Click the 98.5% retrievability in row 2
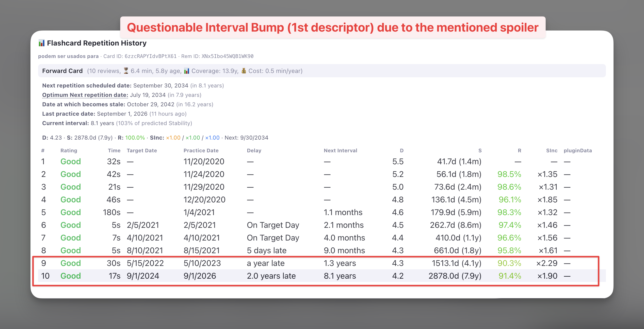 pyautogui.click(x=509, y=174)
